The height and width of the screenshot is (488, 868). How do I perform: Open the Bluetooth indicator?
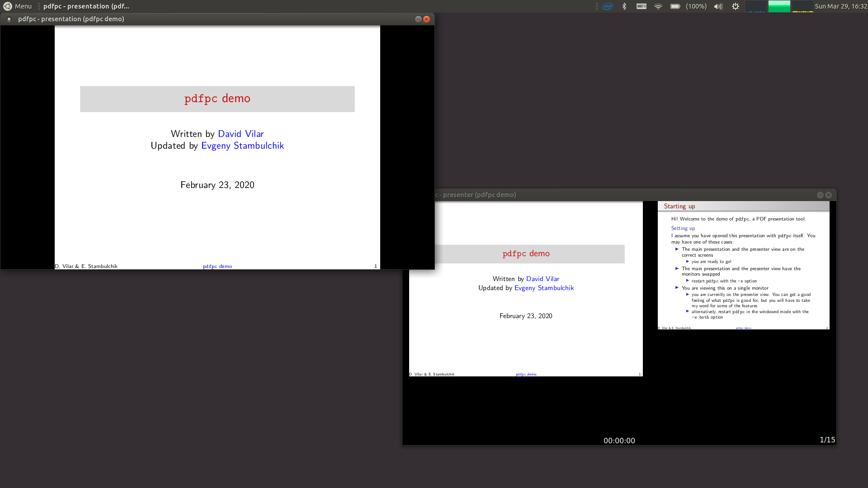(x=624, y=6)
